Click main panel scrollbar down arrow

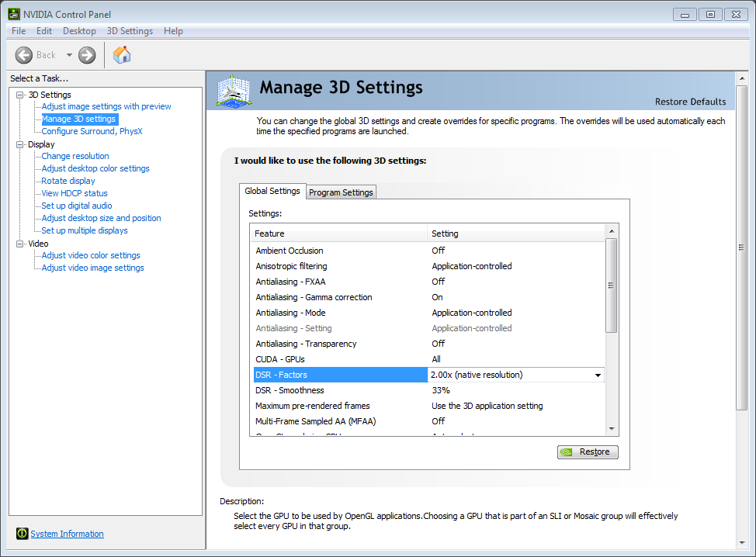click(x=742, y=542)
